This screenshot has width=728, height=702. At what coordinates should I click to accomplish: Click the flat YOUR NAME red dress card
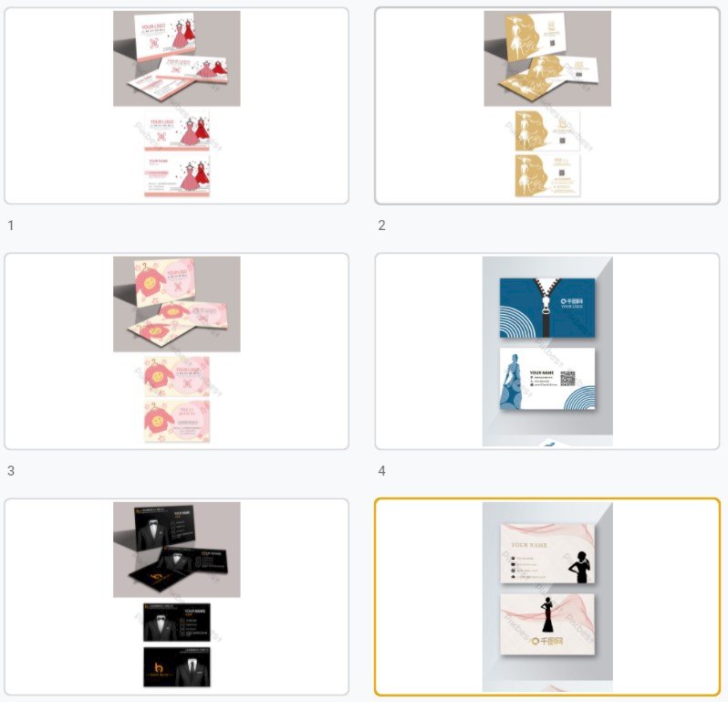[176, 175]
